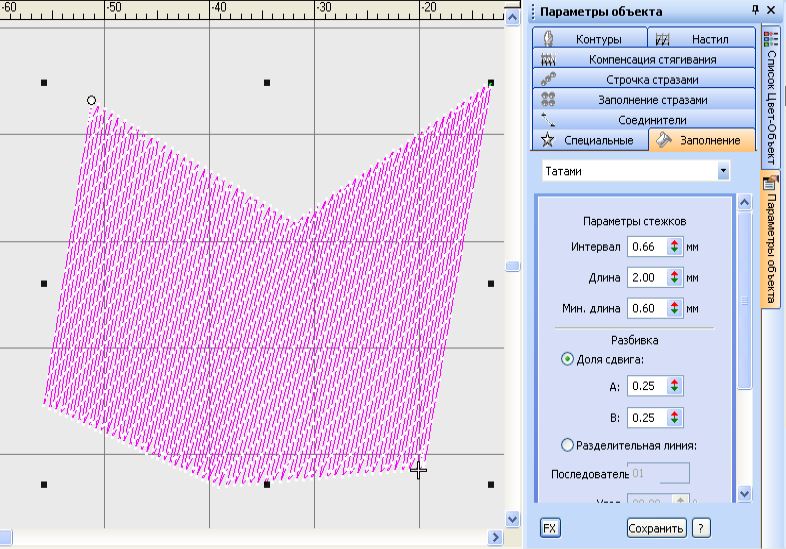Click the Длина value spinner arrows
This screenshot has width=786, height=549.
pos(675,277)
